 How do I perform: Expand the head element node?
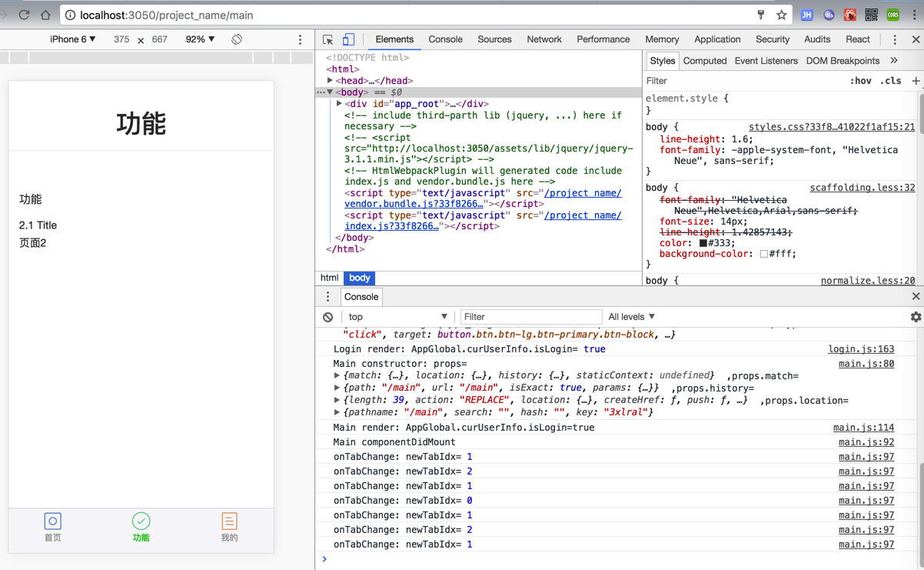331,81
